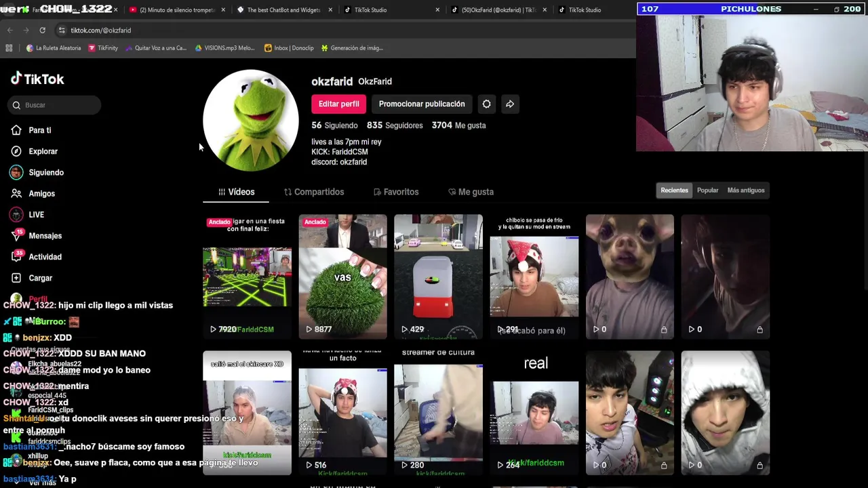Click the KICK: FariddCSM bio line
Image resolution: width=868 pixels, height=488 pixels.
coord(340,152)
